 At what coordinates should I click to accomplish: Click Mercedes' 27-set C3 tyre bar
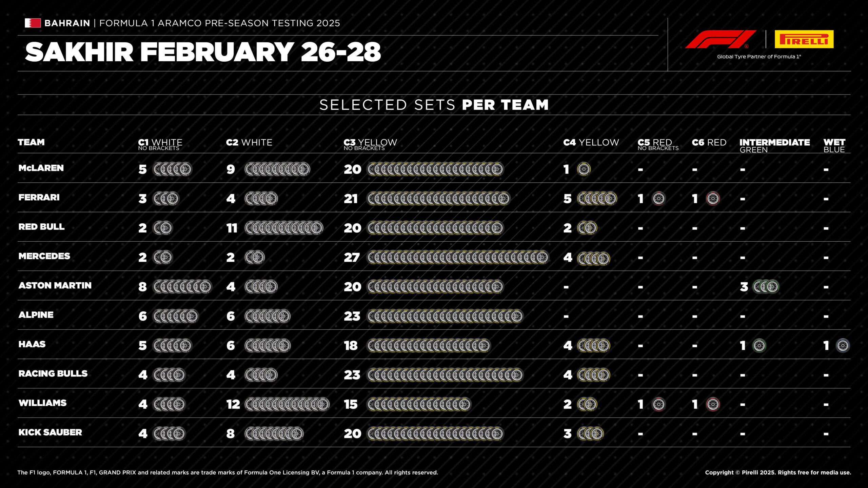(458, 258)
